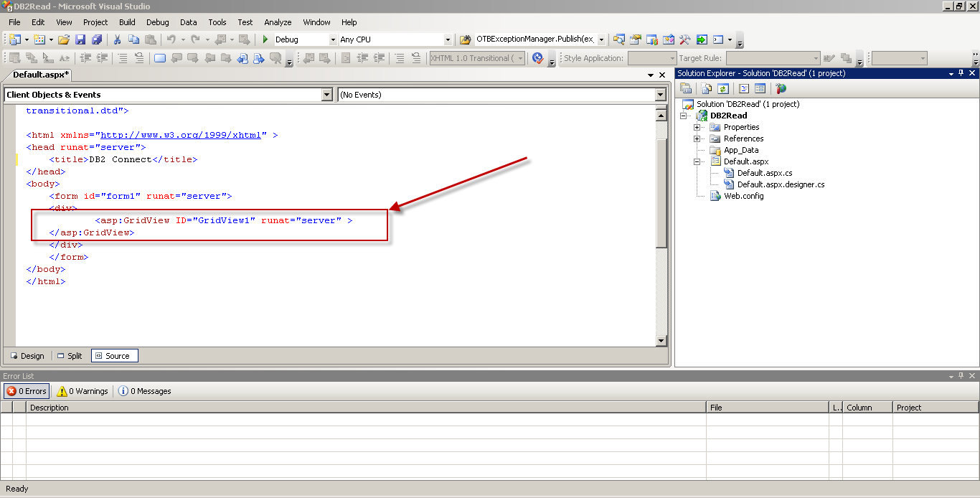Auto-hide Solution Explorer with the pin

[x=961, y=73]
